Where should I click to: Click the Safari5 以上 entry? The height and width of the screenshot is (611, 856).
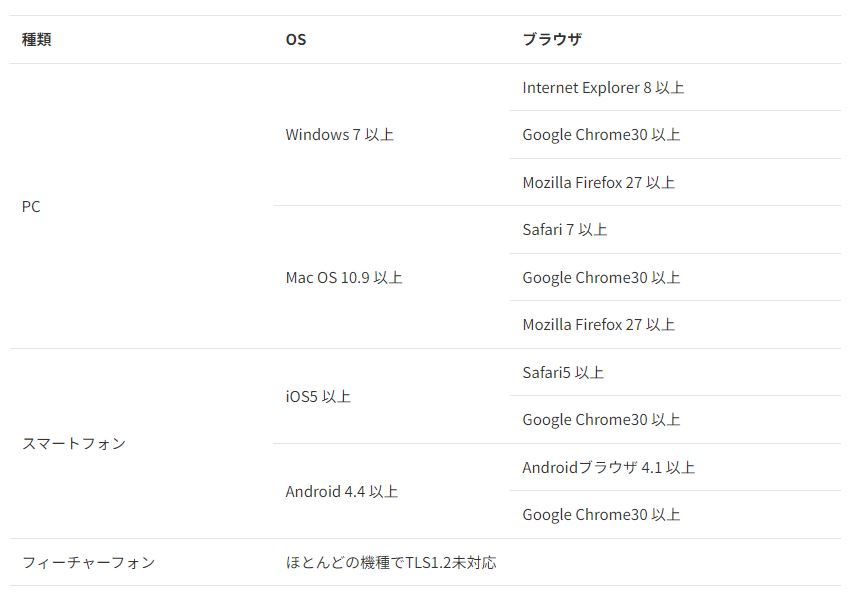563,372
